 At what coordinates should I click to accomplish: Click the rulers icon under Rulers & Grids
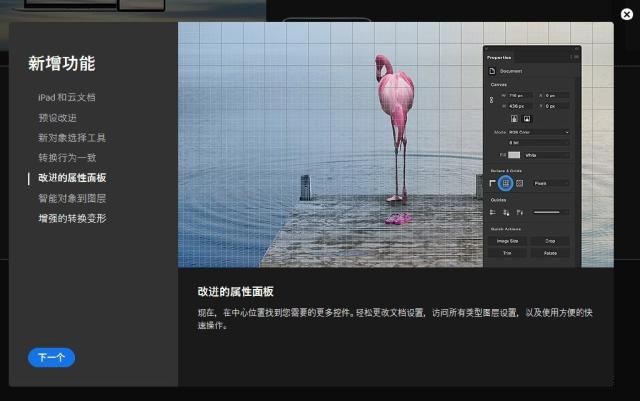492,184
